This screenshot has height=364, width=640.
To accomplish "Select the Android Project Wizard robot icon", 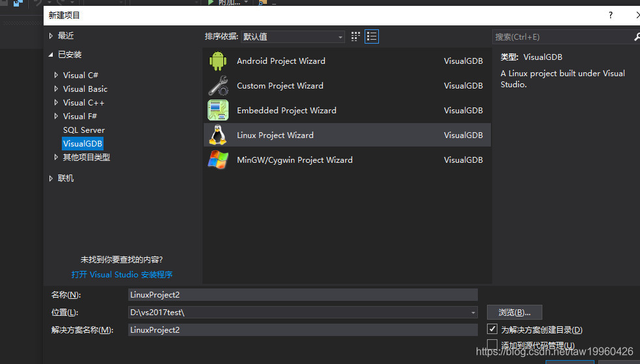I will [218, 61].
